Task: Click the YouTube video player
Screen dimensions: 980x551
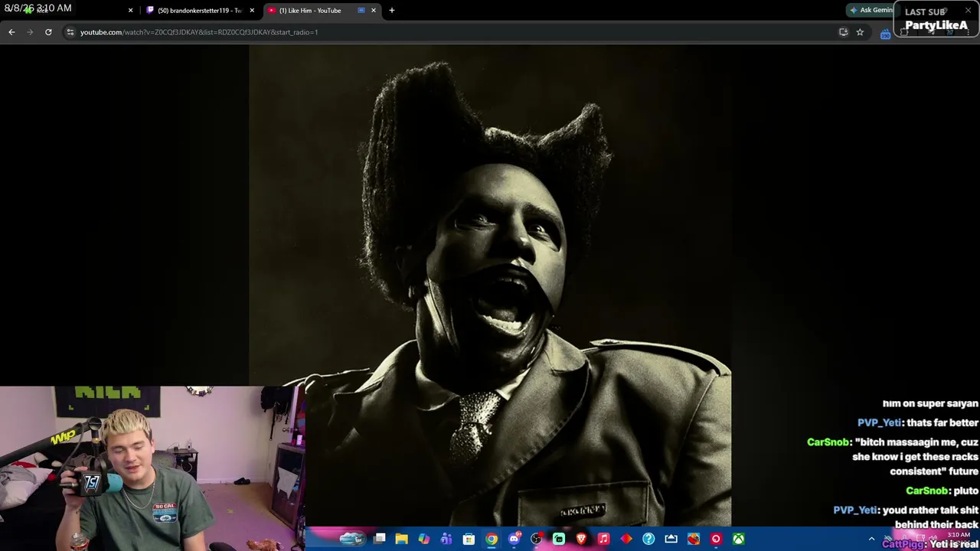Action: (490, 286)
